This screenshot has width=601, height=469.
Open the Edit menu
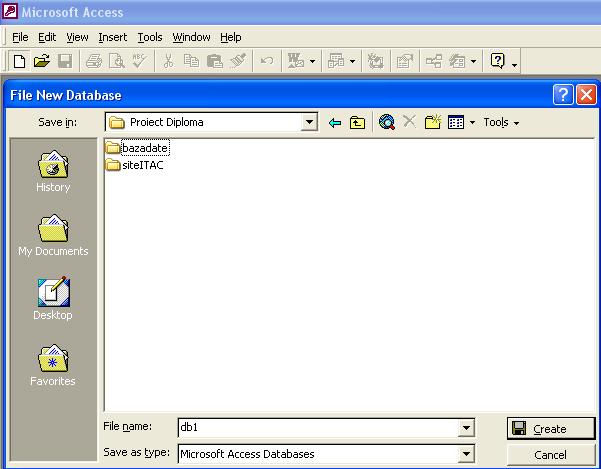click(x=47, y=37)
